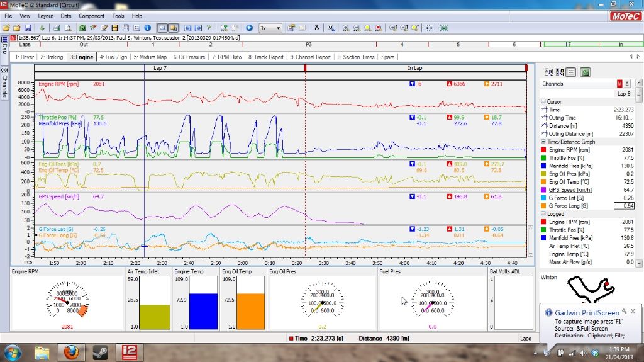Switch to the 4: Fuel / Ign tab
This screenshot has width=644, height=362.
point(113,57)
